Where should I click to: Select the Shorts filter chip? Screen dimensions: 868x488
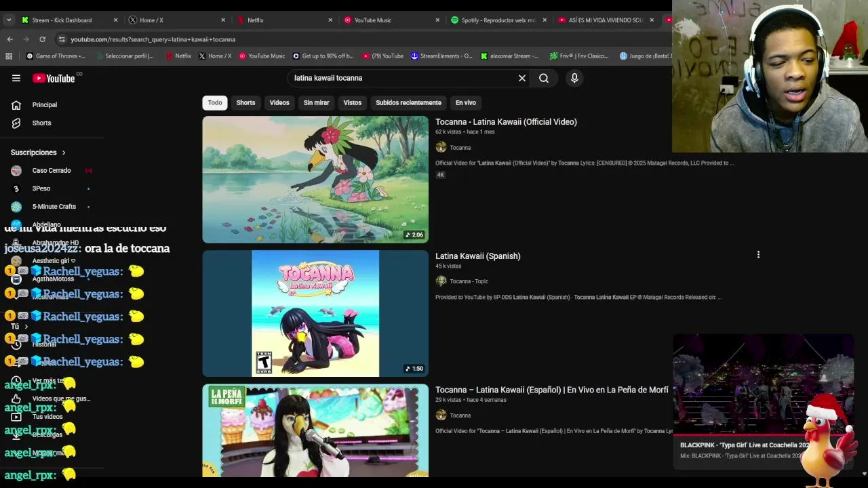[x=245, y=103]
